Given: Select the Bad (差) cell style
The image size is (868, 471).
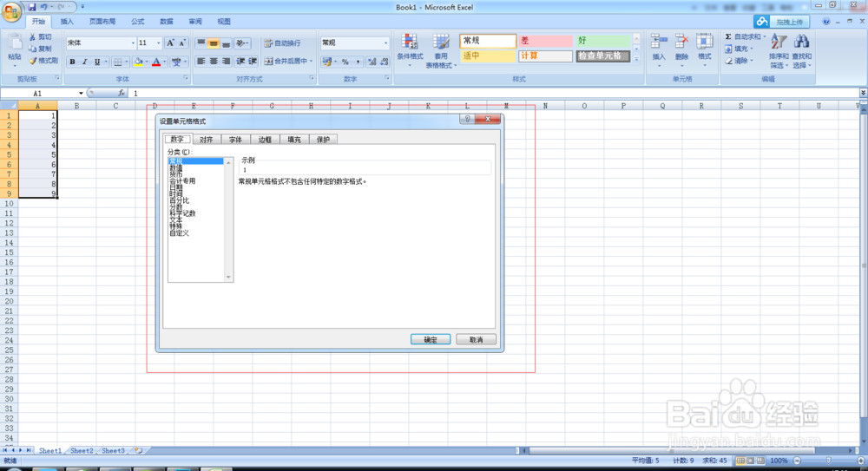Looking at the screenshot, I should 545,41.
